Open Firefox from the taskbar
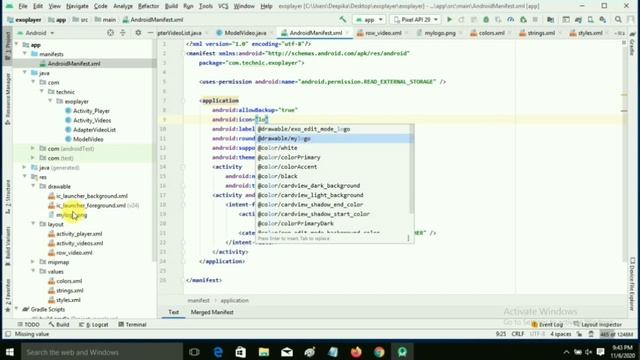The height and width of the screenshot is (360, 640). [x=356, y=352]
